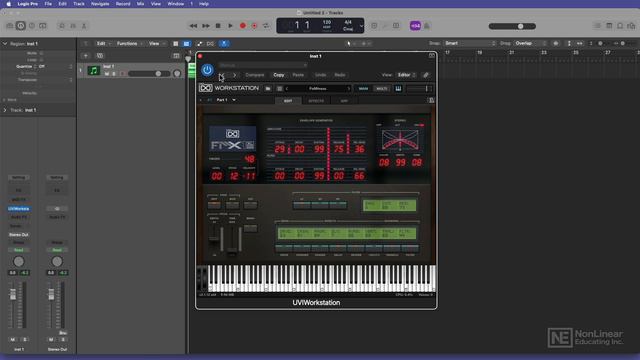
Task: Click the Paste button in plug-in header
Action: tap(298, 75)
